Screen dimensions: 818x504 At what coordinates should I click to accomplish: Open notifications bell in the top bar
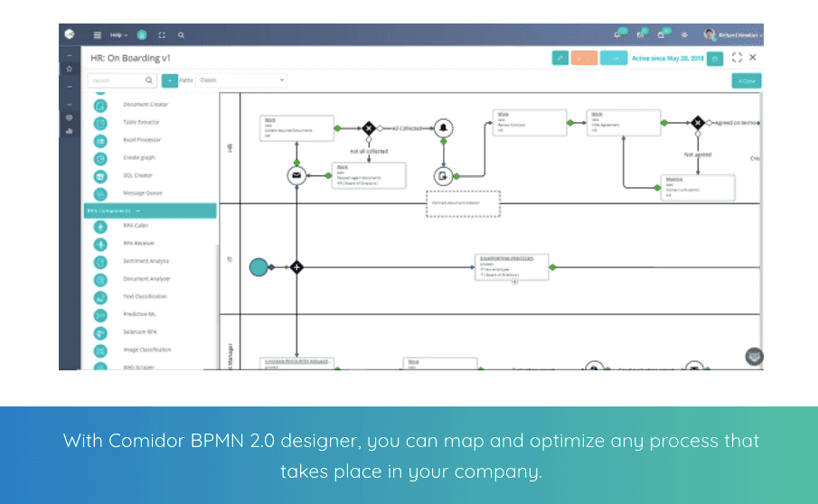pyautogui.click(x=617, y=35)
